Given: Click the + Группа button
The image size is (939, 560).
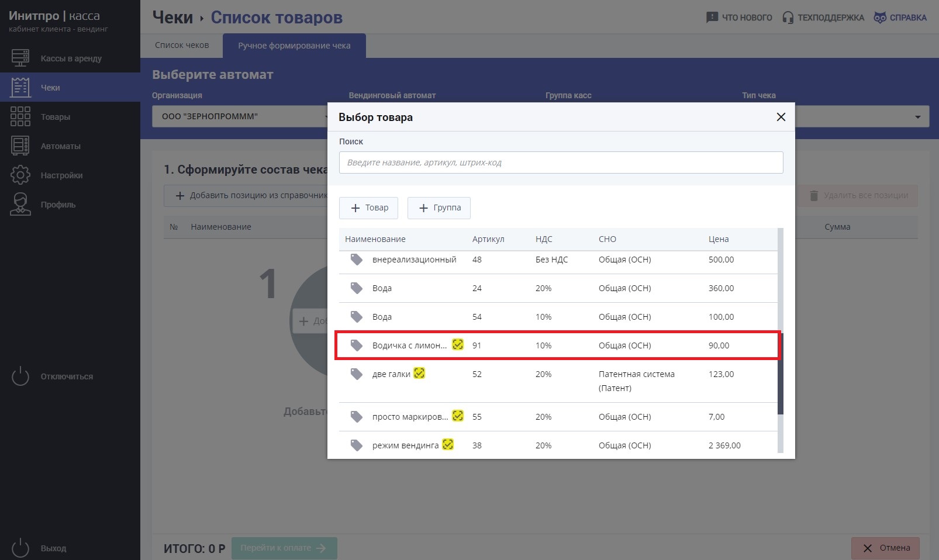Looking at the screenshot, I should (x=439, y=208).
